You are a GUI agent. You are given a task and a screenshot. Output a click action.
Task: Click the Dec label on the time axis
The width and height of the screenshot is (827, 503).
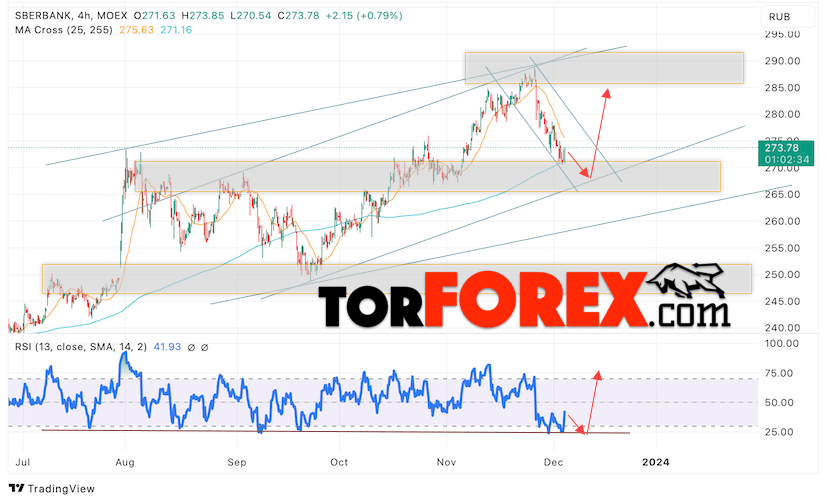point(554,462)
